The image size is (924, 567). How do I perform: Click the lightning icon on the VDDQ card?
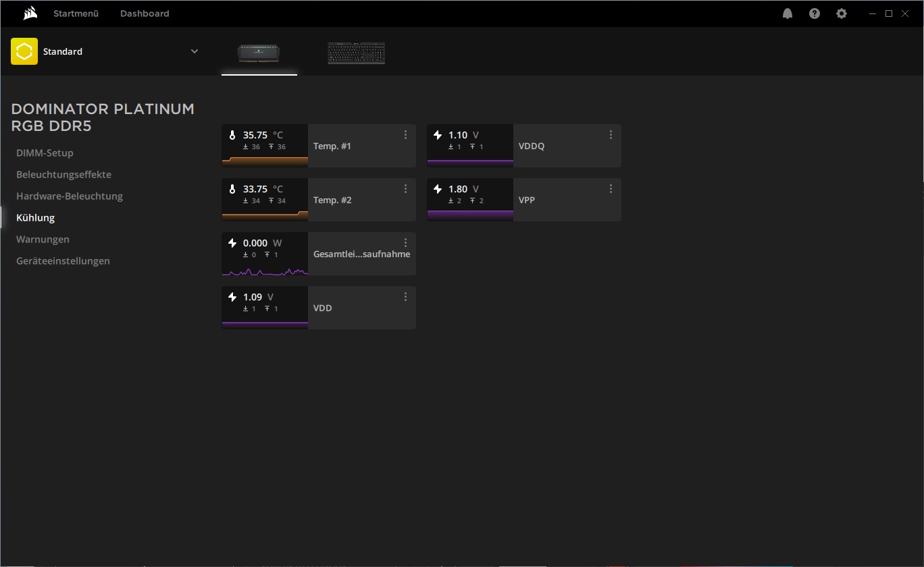[438, 135]
